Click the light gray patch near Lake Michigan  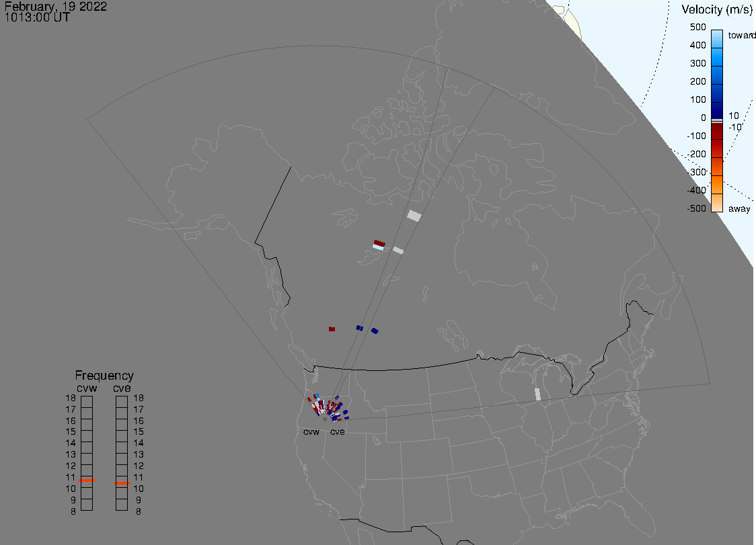click(x=538, y=394)
